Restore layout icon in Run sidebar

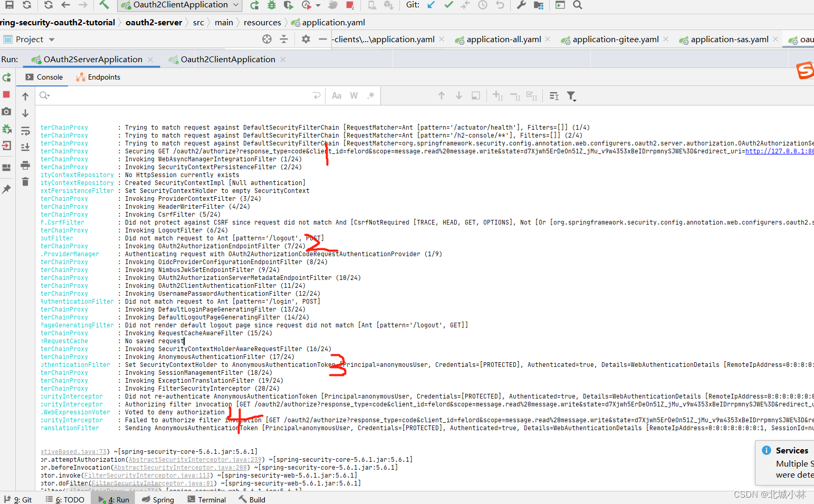pos(6,168)
